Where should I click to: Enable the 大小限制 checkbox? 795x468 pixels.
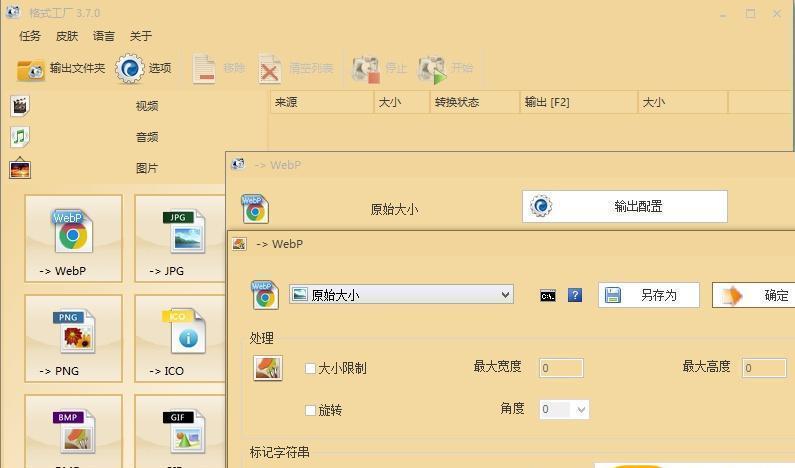tap(310, 368)
